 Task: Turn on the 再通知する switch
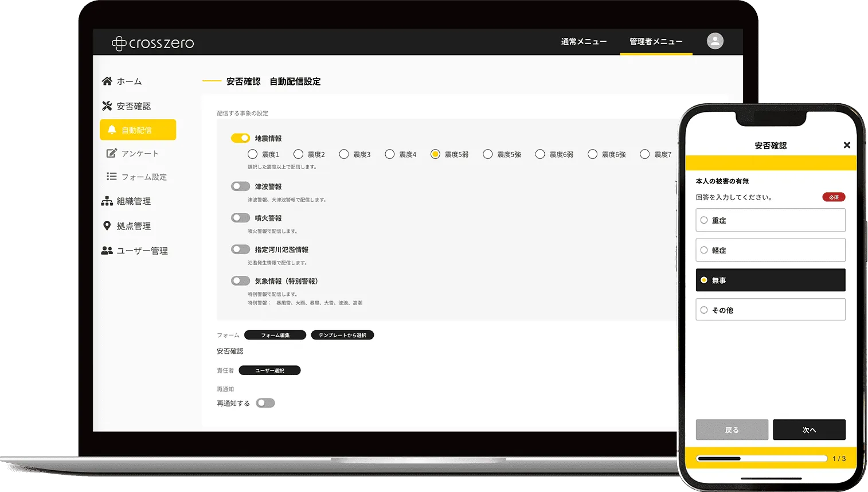pyautogui.click(x=265, y=403)
